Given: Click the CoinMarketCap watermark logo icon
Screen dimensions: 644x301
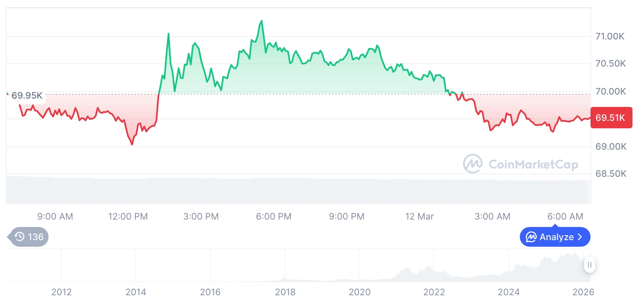Looking at the screenshot, I should point(473,164).
